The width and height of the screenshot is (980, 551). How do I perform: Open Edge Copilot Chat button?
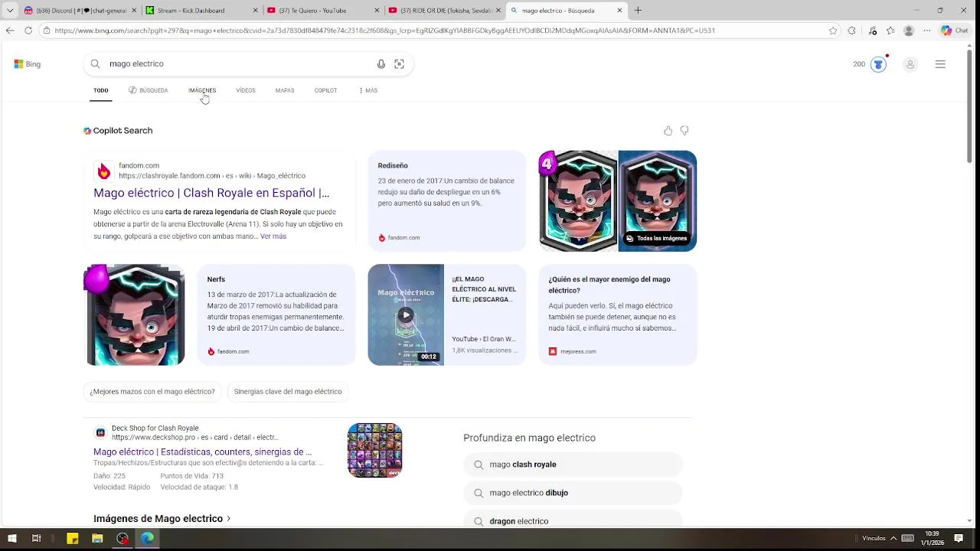[955, 31]
